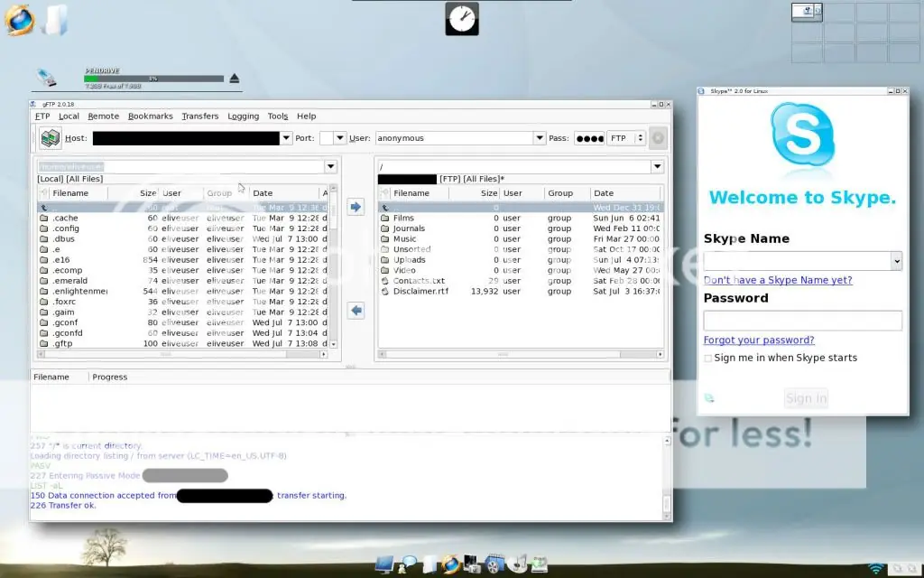Open the Bookmarks menu
The width and height of the screenshot is (924, 578).
(x=151, y=117)
